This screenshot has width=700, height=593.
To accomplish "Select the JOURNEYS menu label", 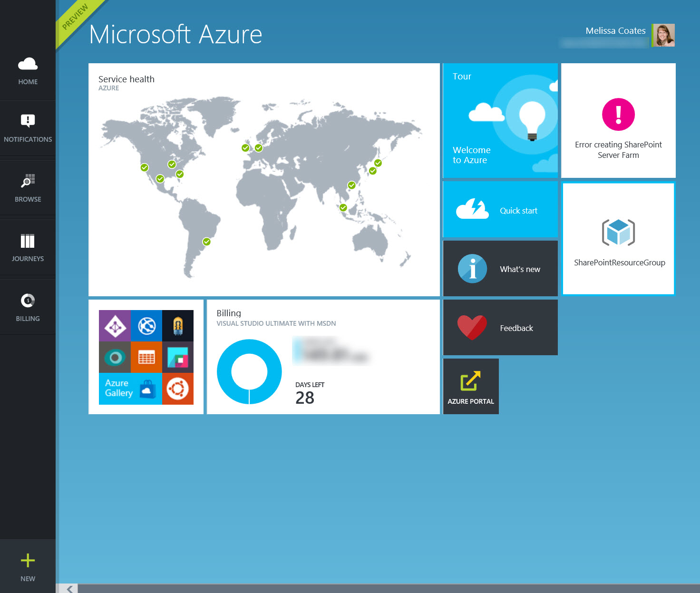I will [x=28, y=259].
